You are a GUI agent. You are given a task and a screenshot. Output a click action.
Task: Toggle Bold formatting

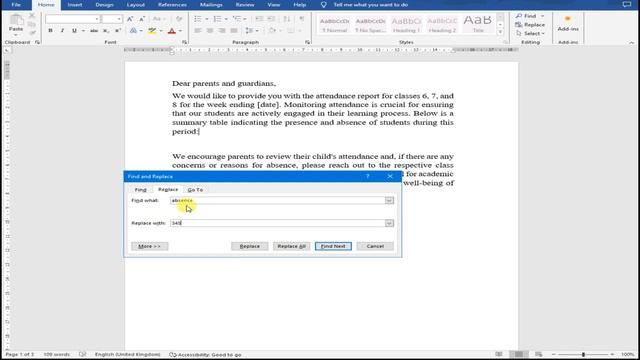pyautogui.click(x=50, y=31)
